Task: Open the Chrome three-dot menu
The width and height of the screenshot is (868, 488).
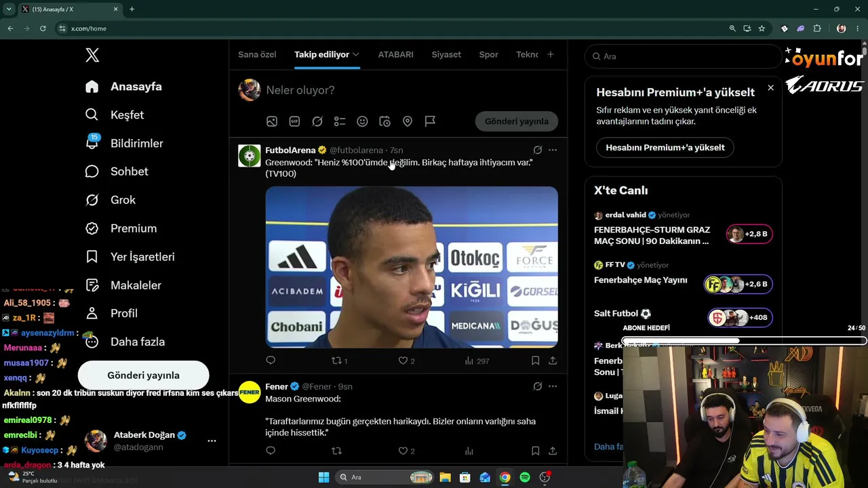Action: point(859,28)
